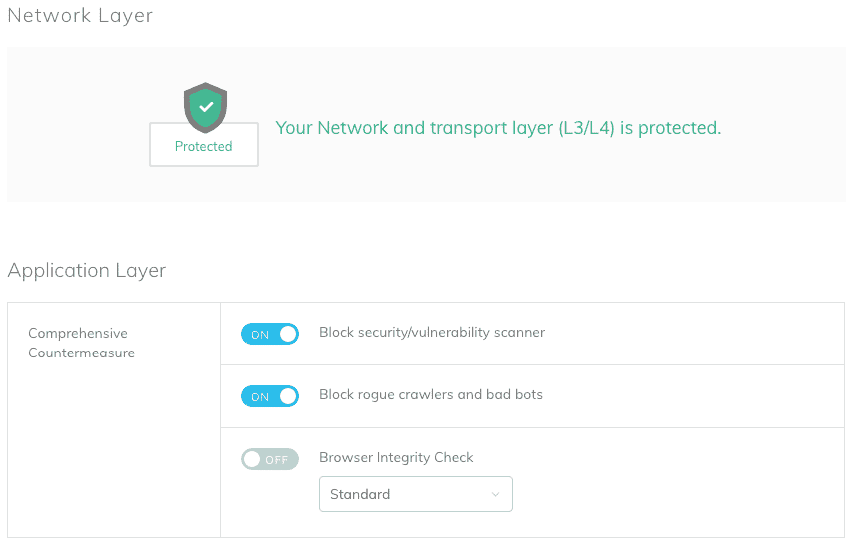This screenshot has width=850, height=545.
Task: Disable Block rogue crawlers and bad bots
Action: (x=270, y=396)
